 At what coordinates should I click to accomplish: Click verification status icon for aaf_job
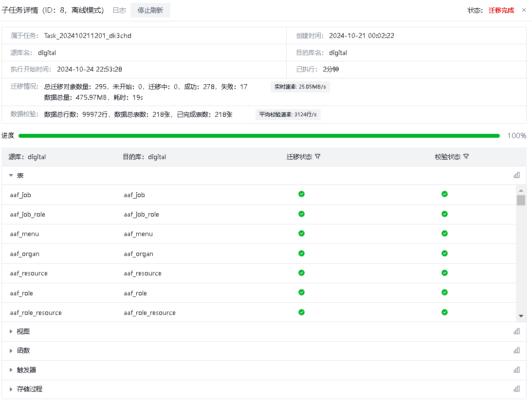tap(444, 194)
